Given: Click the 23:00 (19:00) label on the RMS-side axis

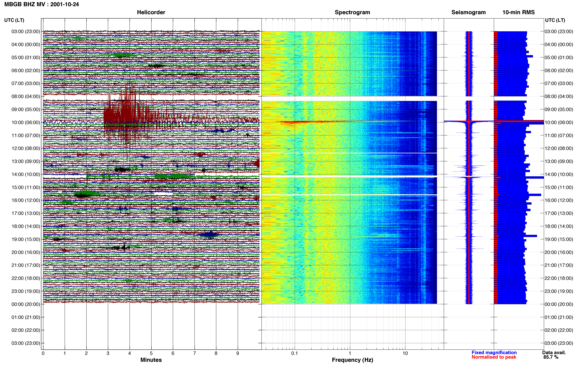Looking at the screenshot, I should [559, 291].
